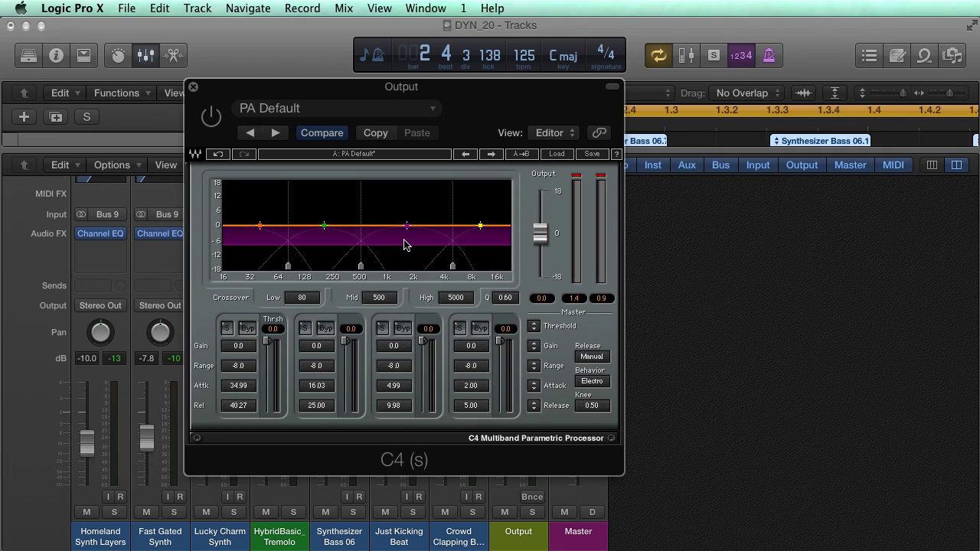Open tracks area Edit menu dropdown
Image resolution: width=980 pixels, height=551 pixels.
pyautogui.click(x=66, y=93)
